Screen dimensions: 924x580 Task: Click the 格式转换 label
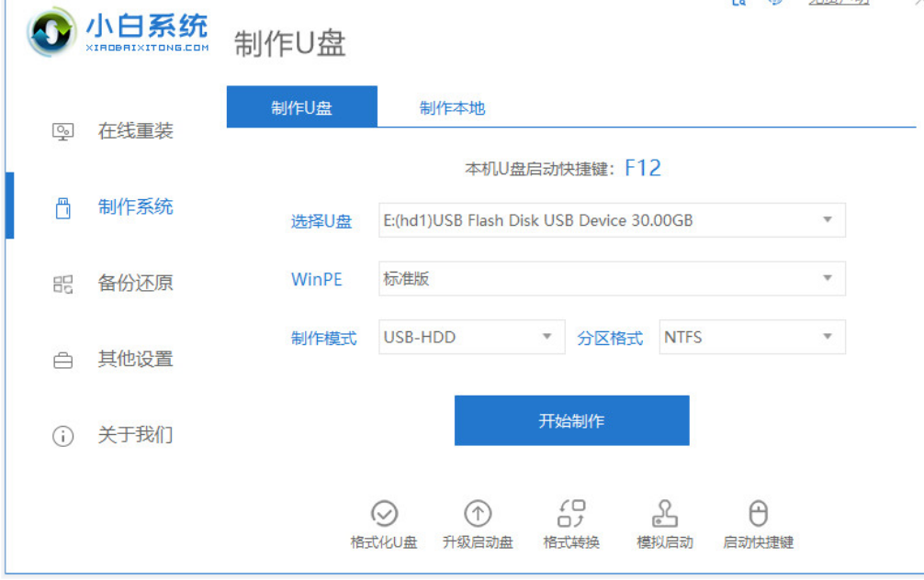(x=571, y=542)
